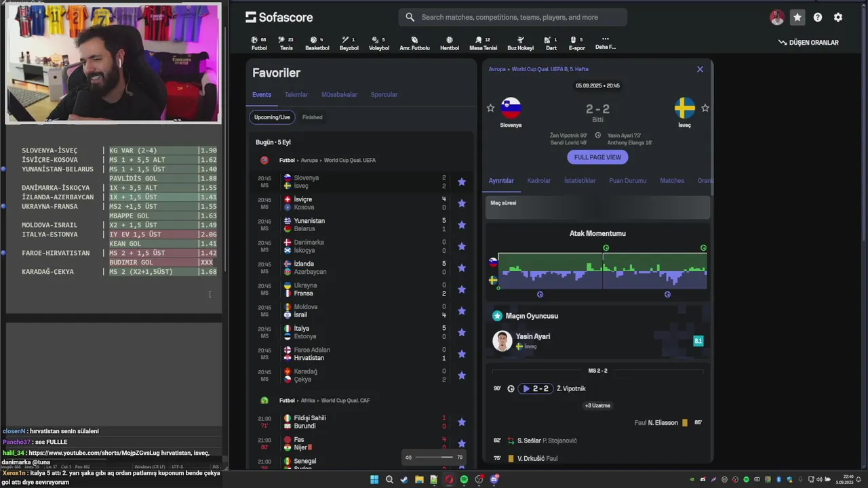Open the help question mark icon
This screenshot has height=488, width=868.
click(x=818, y=18)
